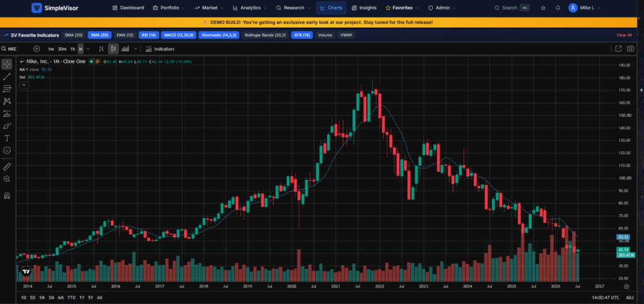The width and height of the screenshot is (644, 304).
Task: Open the Fibonacci retracement tool
Action: point(7,89)
